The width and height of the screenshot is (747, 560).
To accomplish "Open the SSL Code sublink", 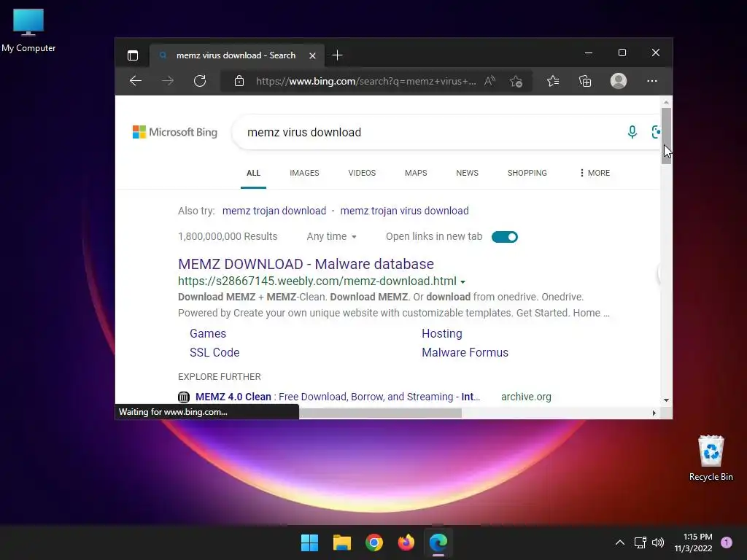I will point(214,352).
